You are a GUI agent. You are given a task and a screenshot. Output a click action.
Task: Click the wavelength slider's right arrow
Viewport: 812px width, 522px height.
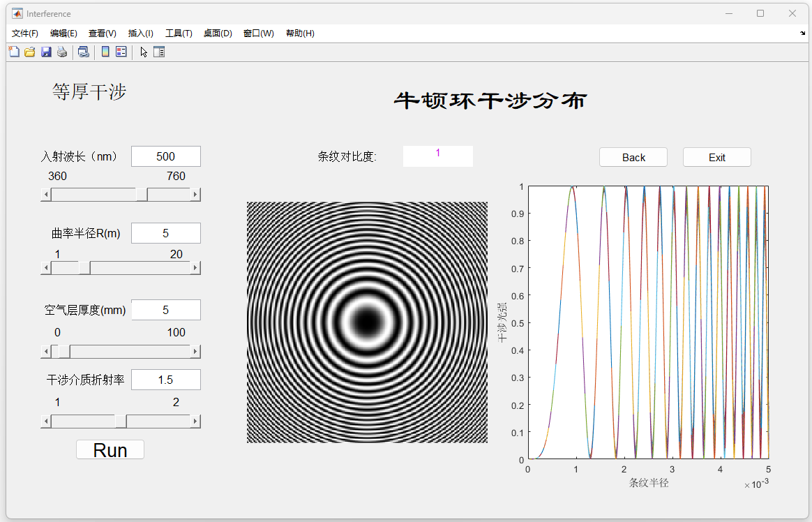click(x=195, y=195)
